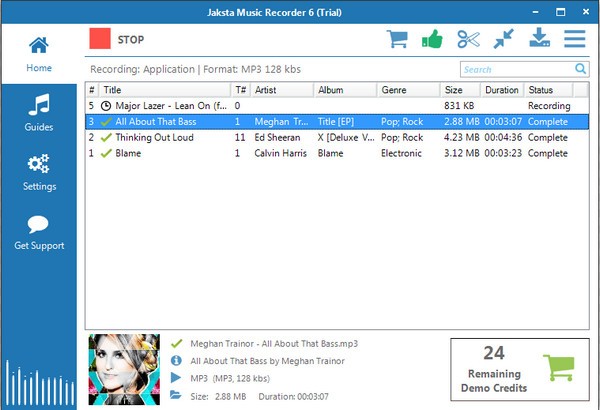Click file name Meghan Trainor - All About That Bass.mp3
The width and height of the screenshot is (600, 410).
[x=274, y=344]
